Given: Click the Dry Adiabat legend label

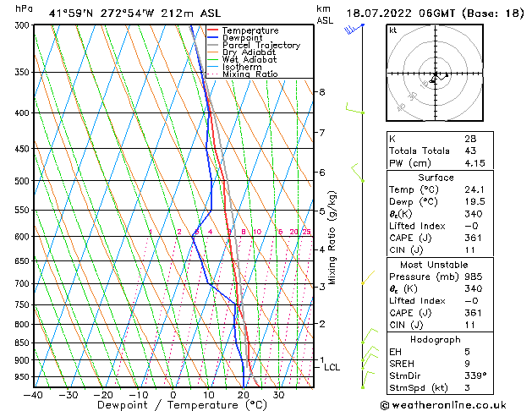Looking at the screenshot, I should click(x=249, y=52).
